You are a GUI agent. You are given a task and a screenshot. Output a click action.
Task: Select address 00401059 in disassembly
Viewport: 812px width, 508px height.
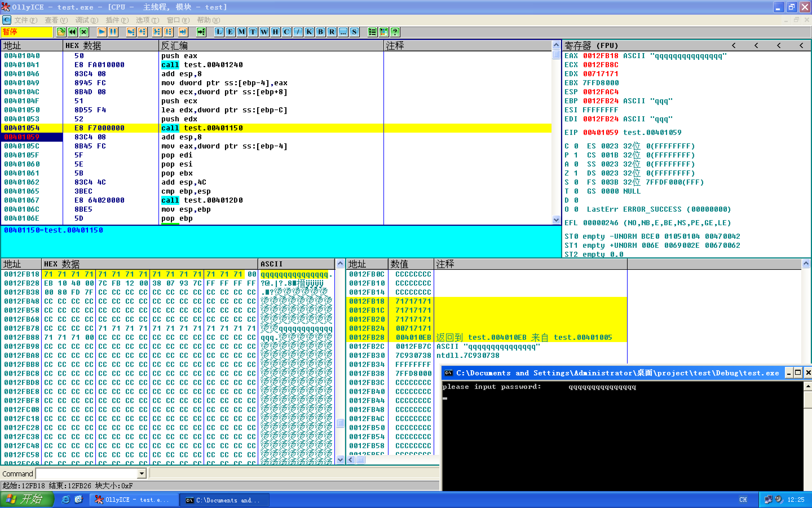coord(22,137)
